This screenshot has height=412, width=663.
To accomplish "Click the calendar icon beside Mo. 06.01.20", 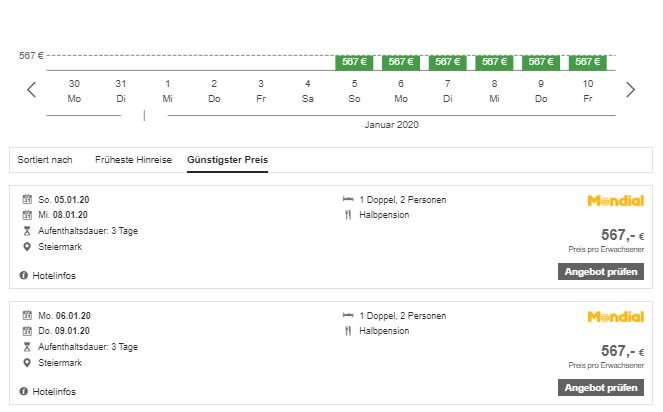I will click(28, 316).
